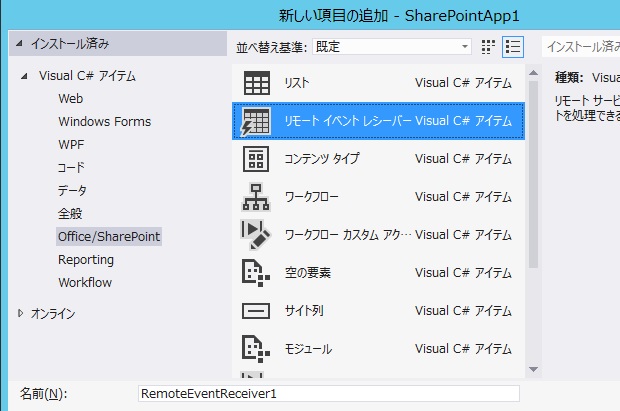Viewport: 620px width, 411px height.
Task: Select the Web category
Action: point(71,98)
